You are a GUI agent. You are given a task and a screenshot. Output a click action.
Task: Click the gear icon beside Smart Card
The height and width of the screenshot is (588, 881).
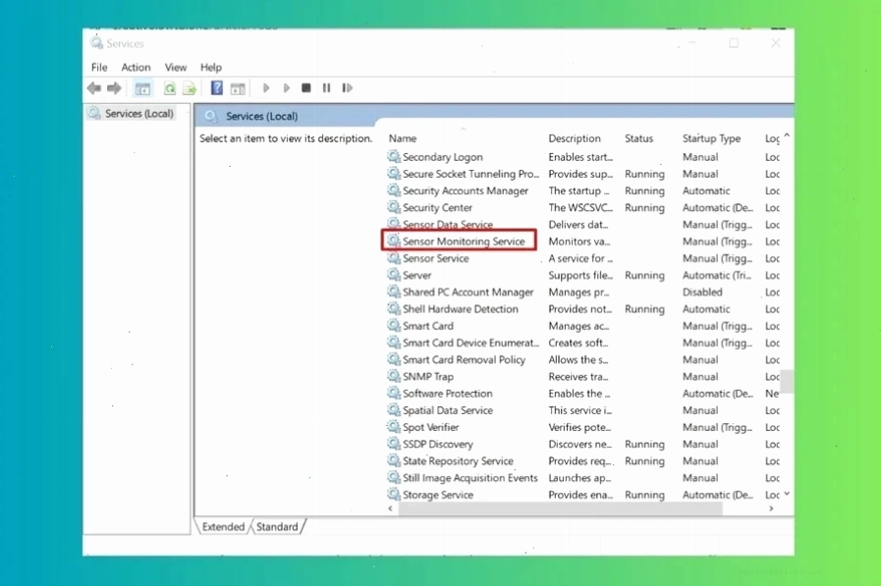click(x=394, y=326)
